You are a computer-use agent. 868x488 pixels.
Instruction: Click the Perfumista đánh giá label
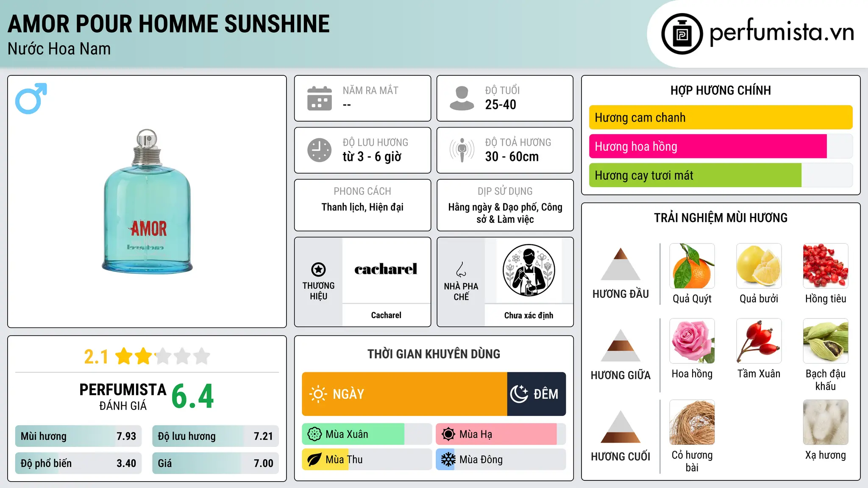(122, 396)
